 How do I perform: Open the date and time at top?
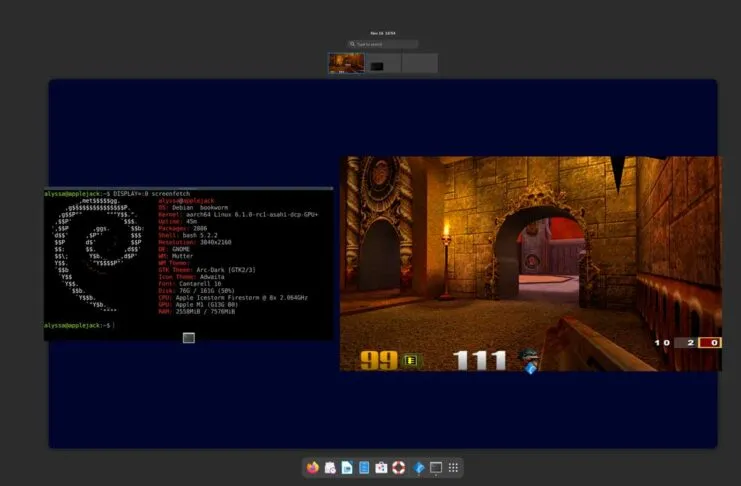tap(382, 32)
